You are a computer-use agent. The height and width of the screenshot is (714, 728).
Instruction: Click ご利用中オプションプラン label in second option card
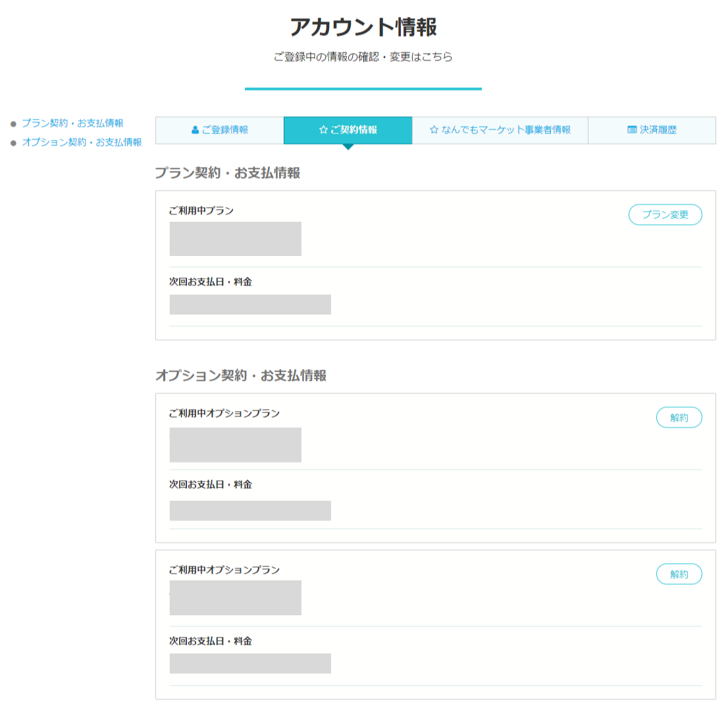pyautogui.click(x=224, y=570)
